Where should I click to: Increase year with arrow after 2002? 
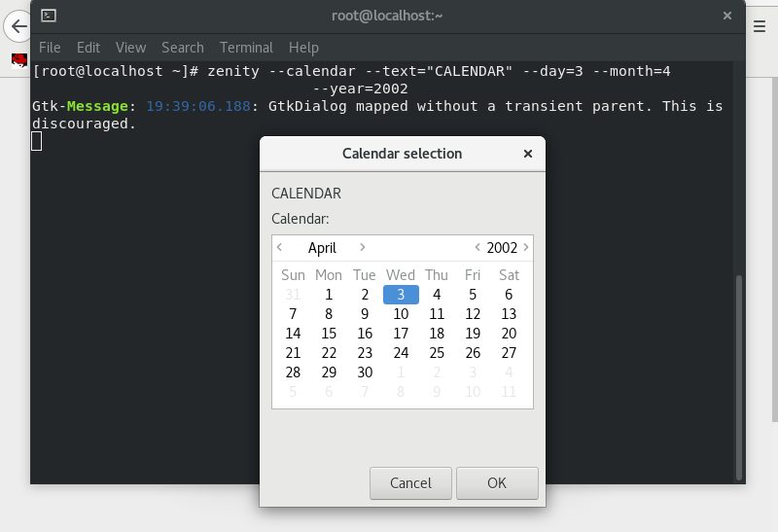pos(526,247)
